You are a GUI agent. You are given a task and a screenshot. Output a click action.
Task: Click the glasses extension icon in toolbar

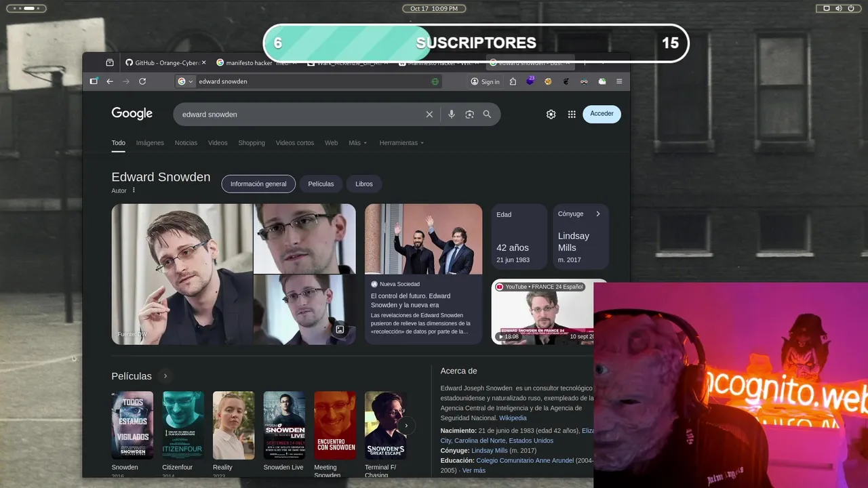[x=584, y=81]
